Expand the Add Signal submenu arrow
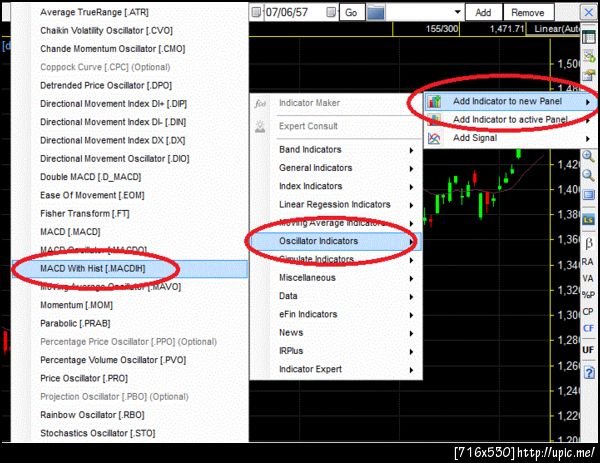The width and height of the screenshot is (600, 463). pyautogui.click(x=588, y=139)
